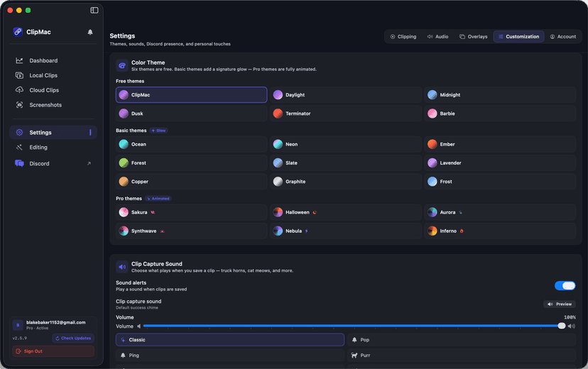This screenshot has height=369, width=588.
Task: Select the Pop capture sound
Action: 462,340
